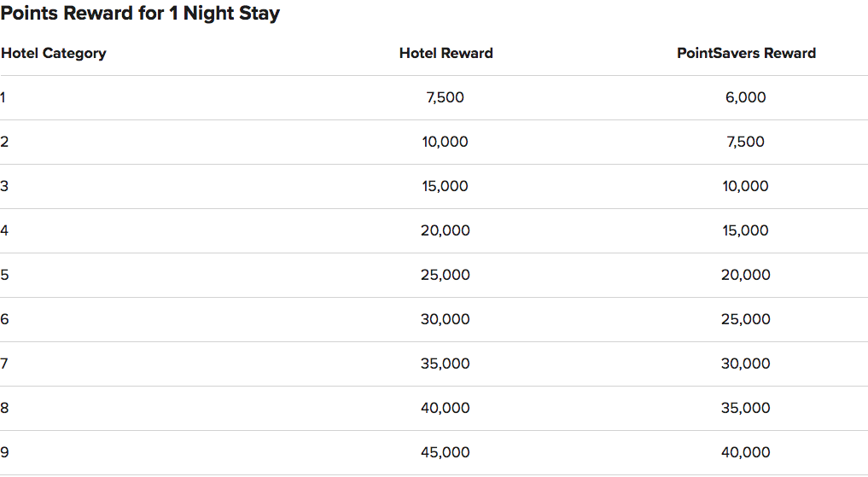Click the Hotel Reward column header
Image resolution: width=868 pixels, height=477 pixels.
tap(446, 53)
